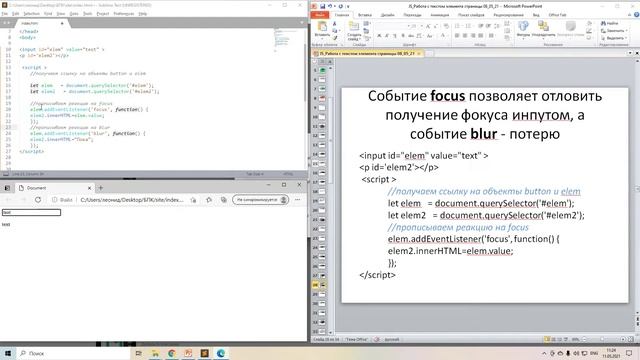This screenshot has width=640, height=360.
Task: Open font name combo box in PowerPoint
Action: click(392, 26)
